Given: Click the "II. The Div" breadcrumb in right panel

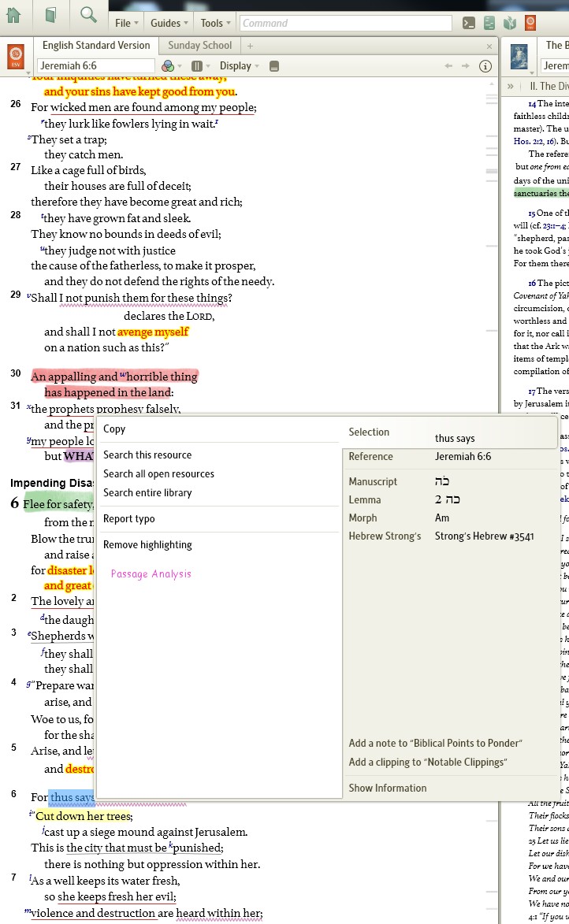Looking at the screenshot, I should pyautogui.click(x=549, y=87).
